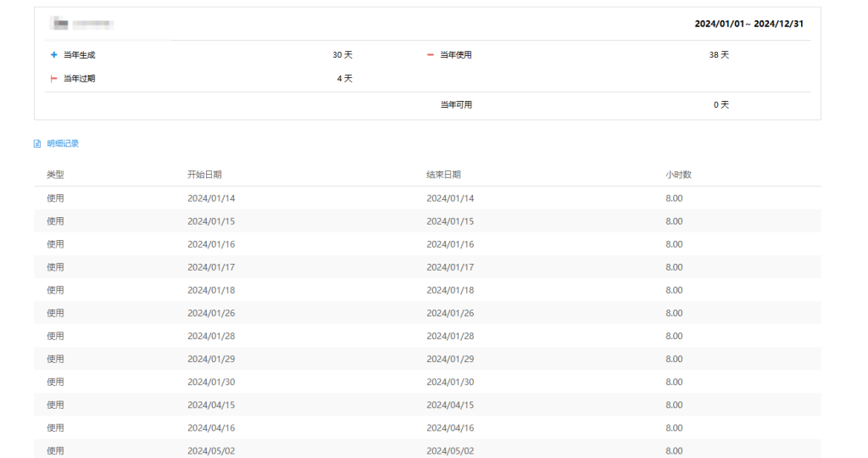Click the 30 天 generated value
Screen dimensions: 868x458
[342, 55]
